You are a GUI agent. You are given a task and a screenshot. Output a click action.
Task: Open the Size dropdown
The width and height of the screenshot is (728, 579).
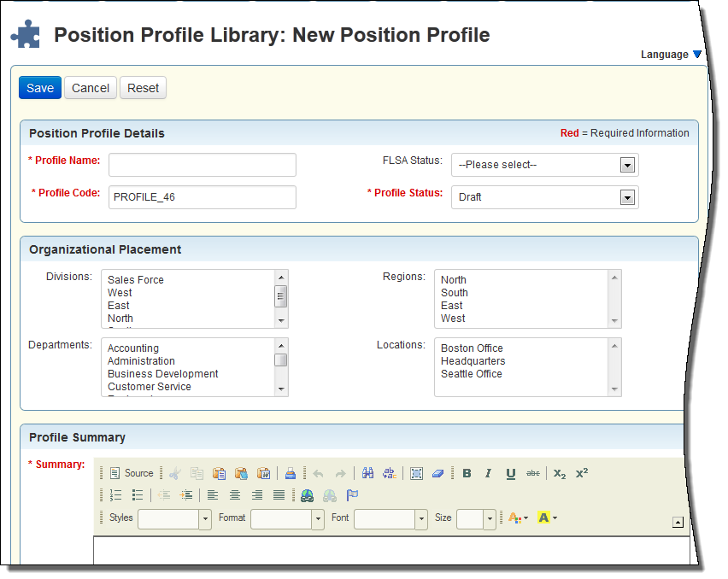pyautogui.click(x=476, y=519)
